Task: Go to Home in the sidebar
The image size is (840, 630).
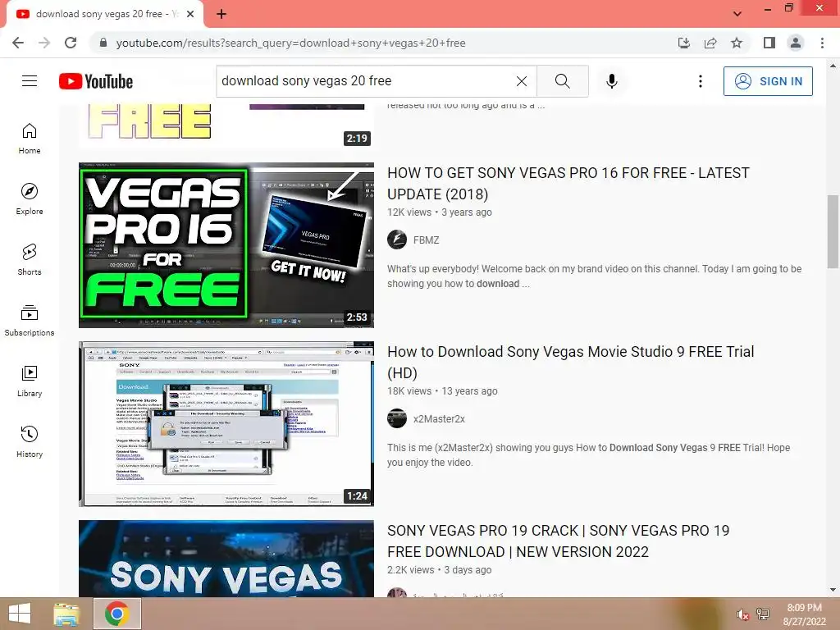Action: (x=30, y=139)
